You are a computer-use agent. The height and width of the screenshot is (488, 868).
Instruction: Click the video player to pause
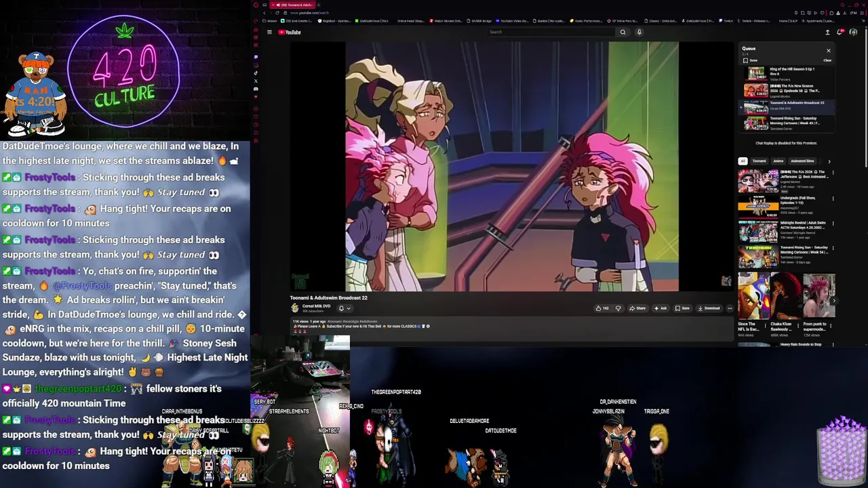tap(512, 166)
